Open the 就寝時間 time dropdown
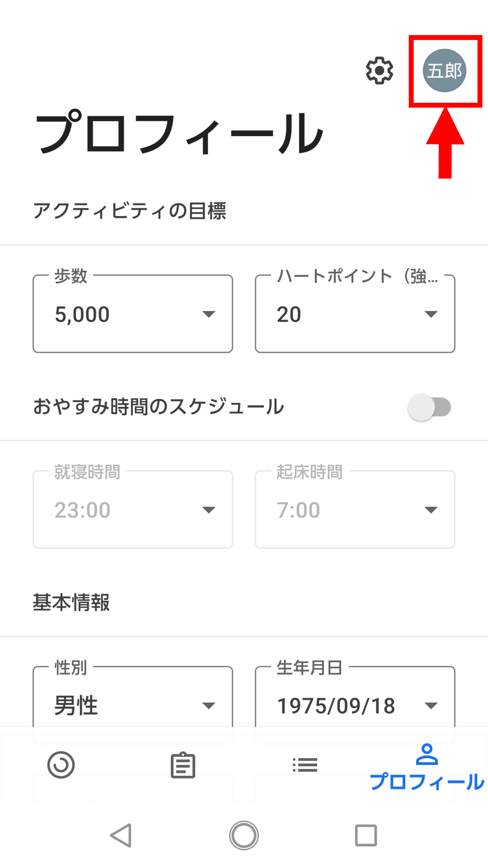 (x=133, y=510)
